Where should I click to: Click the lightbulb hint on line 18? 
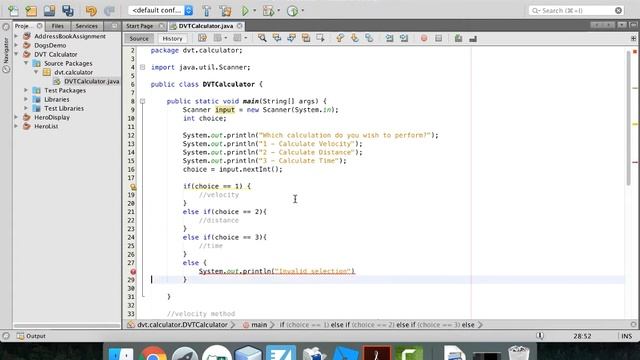click(133, 187)
